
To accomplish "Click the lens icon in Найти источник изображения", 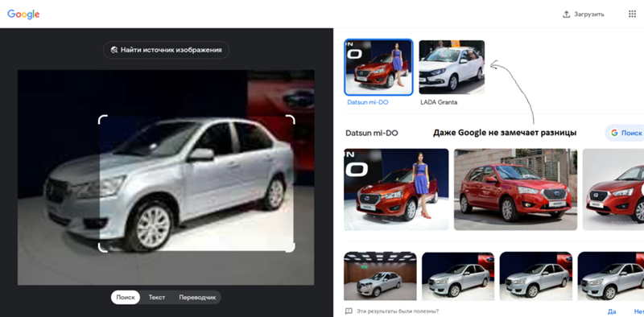I will [114, 50].
